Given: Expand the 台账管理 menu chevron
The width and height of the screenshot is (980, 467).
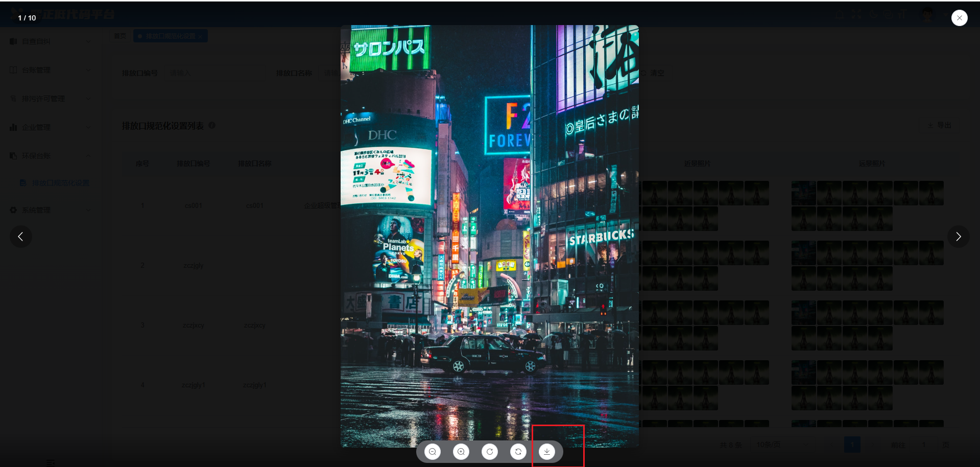Looking at the screenshot, I should (x=88, y=70).
